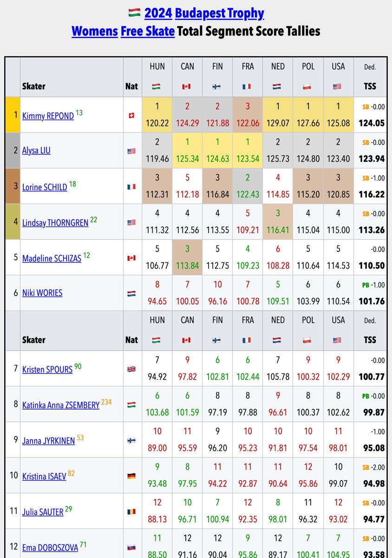The height and width of the screenshot is (558, 392).
Task: Open Kimmy REPOND skater page
Action: coord(48,116)
